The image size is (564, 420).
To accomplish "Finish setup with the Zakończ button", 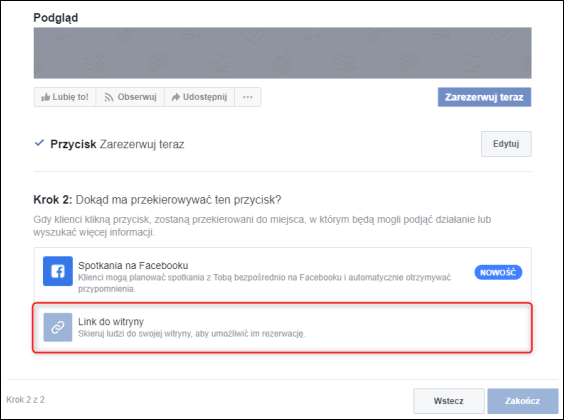I will (x=523, y=401).
